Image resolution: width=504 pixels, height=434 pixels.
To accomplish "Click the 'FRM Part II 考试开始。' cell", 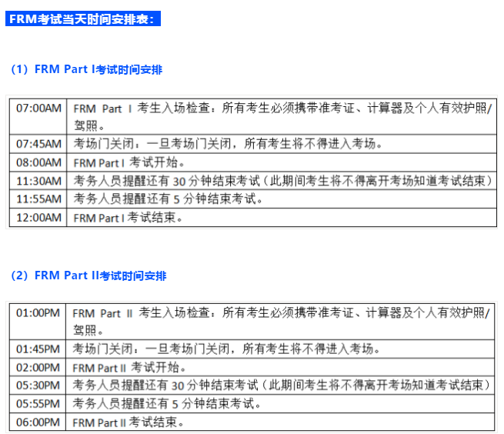I will [x=280, y=367].
